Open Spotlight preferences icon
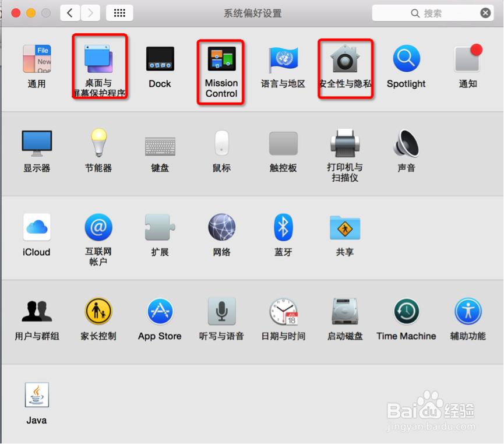 pyautogui.click(x=406, y=59)
